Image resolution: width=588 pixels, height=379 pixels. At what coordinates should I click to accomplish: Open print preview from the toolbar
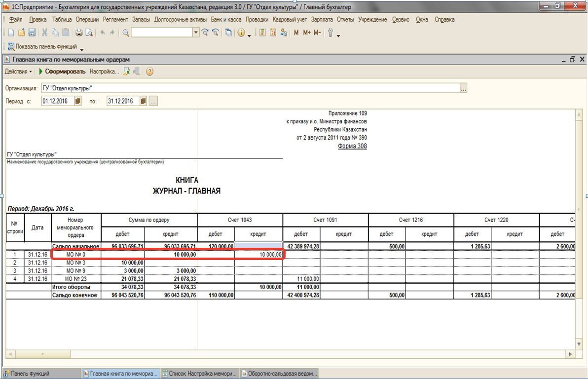click(89, 33)
